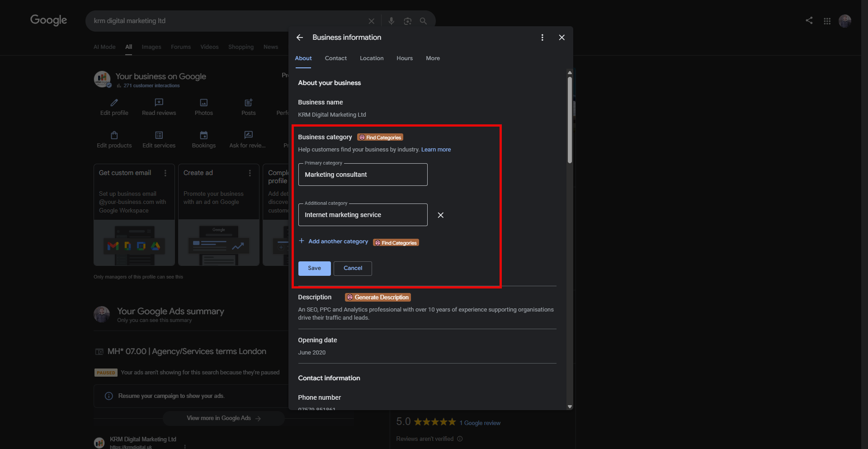Select the Shopping search tab
Viewport: 868px width, 449px height.
pyautogui.click(x=241, y=47)
